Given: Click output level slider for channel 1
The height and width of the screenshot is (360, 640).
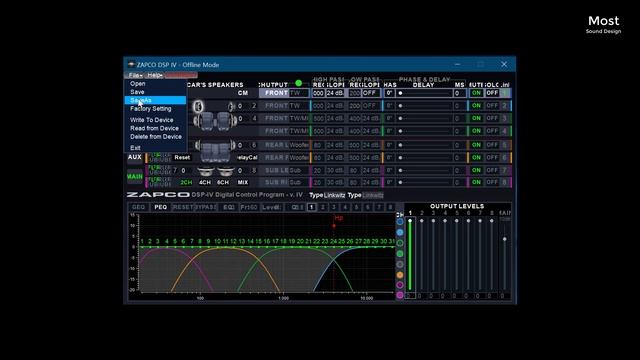Looking at the screenshot, I should coord(410,254).
